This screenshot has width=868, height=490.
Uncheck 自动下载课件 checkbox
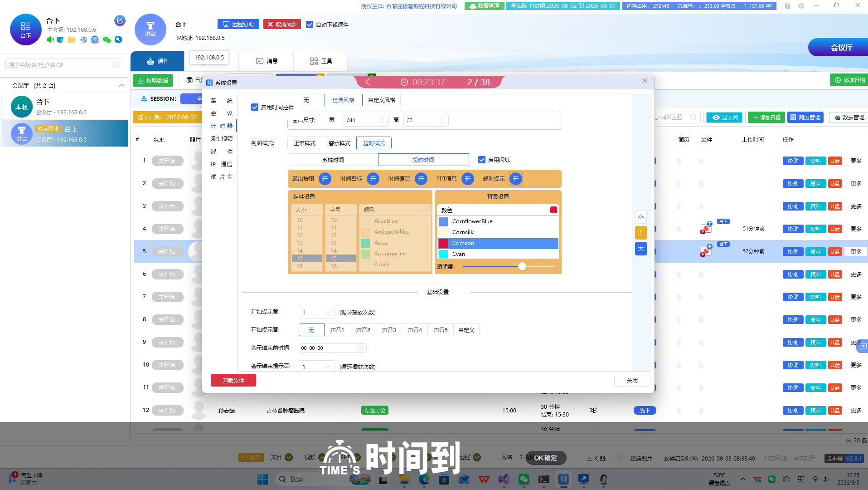click(310, 24)
